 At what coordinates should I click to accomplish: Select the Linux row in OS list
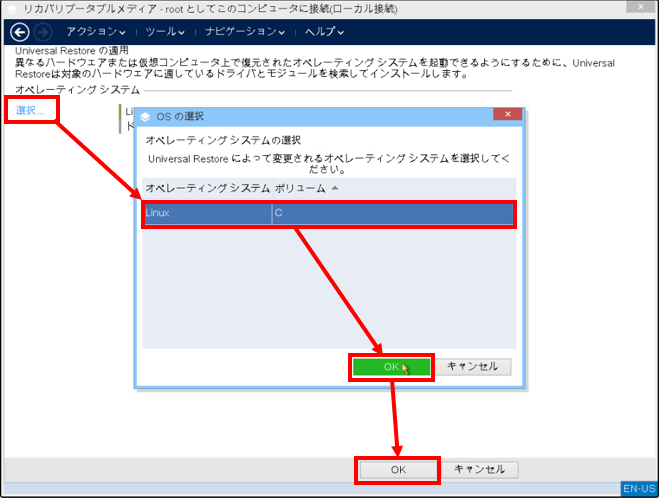pyautogui.click(x=329, y=213)
